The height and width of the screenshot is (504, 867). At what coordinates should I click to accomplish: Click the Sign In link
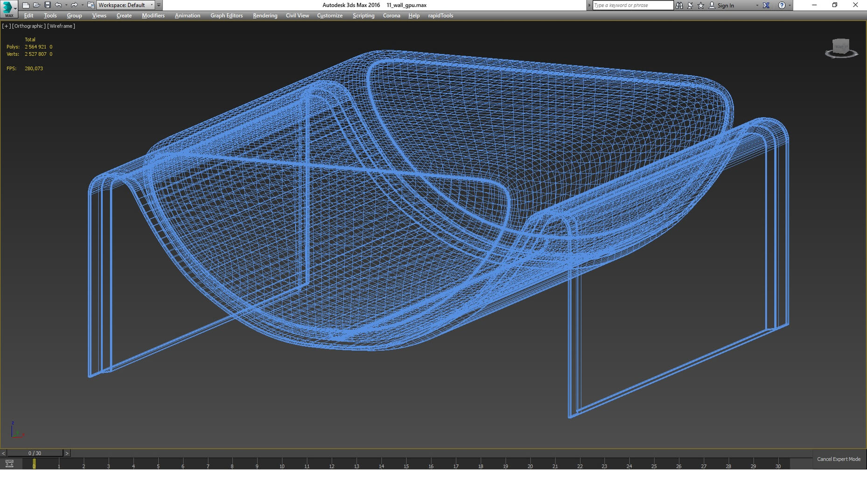725,6
